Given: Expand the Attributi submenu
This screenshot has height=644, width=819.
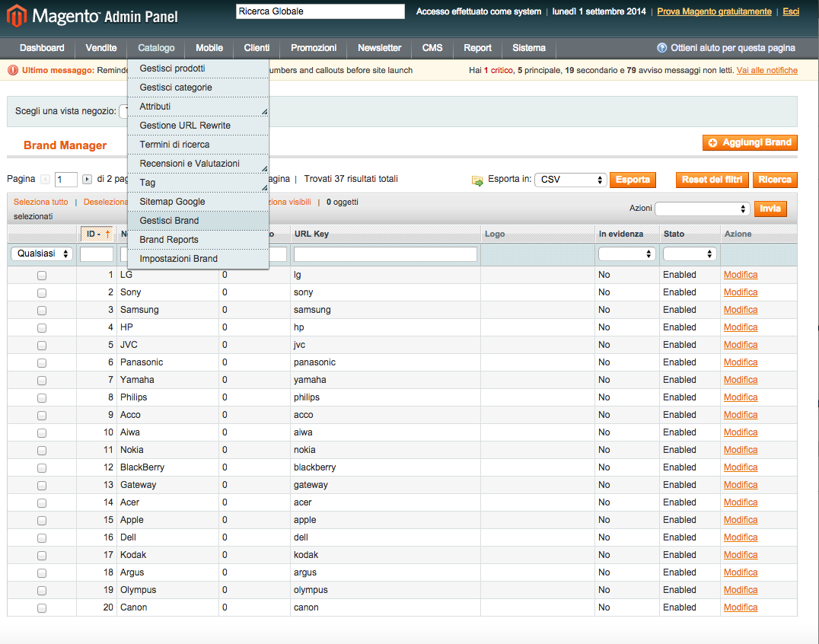Looking at the screenshot, I should coord(198,107).
